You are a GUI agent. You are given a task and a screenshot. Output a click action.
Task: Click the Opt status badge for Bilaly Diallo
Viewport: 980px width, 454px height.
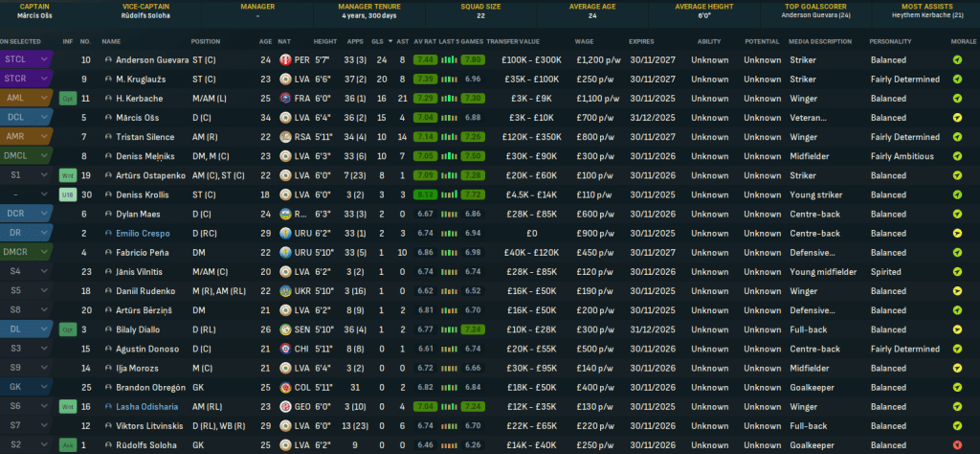[67, 330]
